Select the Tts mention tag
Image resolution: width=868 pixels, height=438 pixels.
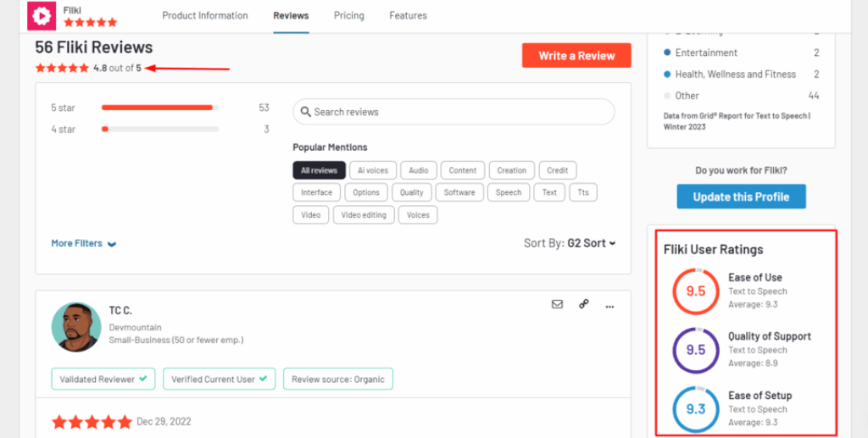point(583,192)
